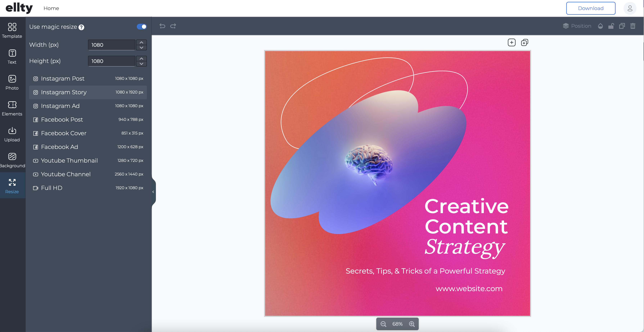Click Home in the top navigation
Screen dimensions: 644x332
coord(51,8)
